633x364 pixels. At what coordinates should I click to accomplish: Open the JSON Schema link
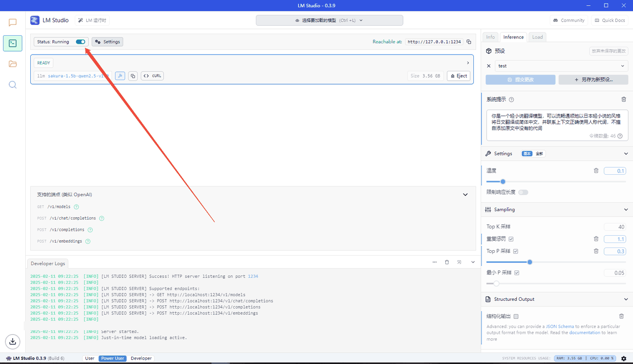pos(560,327)
